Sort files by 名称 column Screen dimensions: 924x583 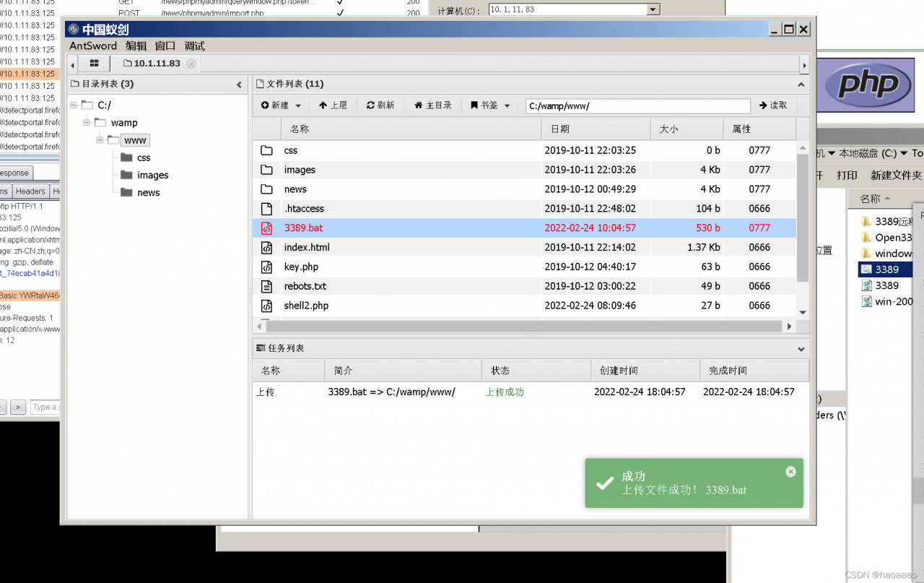(x=411, y=129)
